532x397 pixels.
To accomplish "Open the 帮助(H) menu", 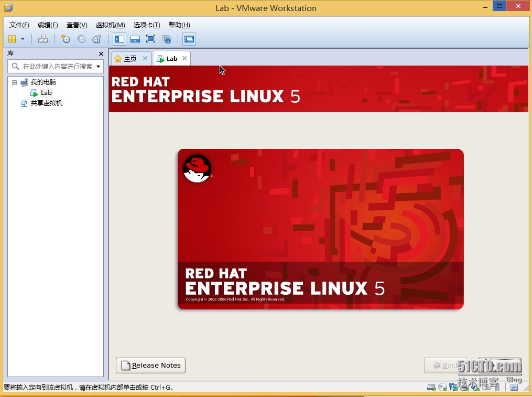I will 179,25.
